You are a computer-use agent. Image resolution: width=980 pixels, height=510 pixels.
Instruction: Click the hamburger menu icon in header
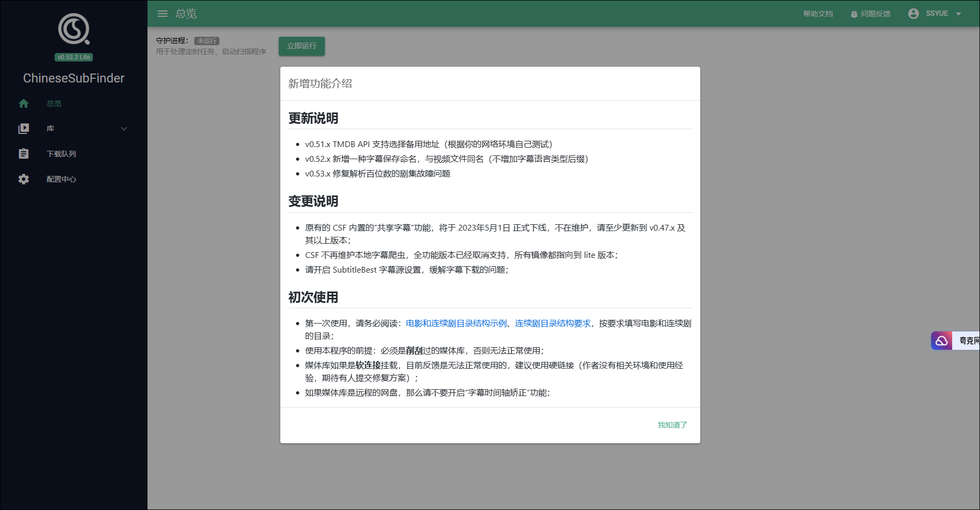[163, 14]
